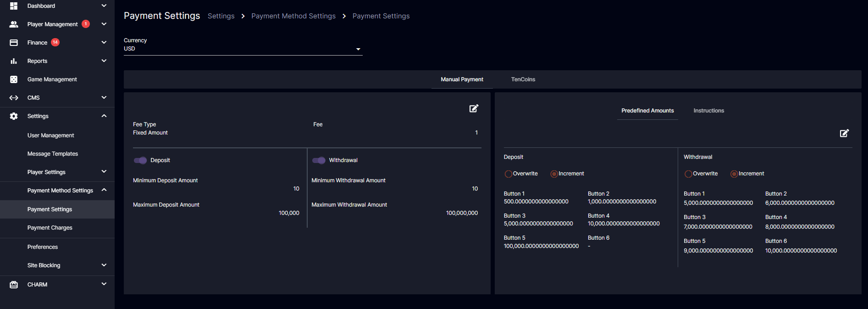Expand the Player Settings chevron
This screenshot has height=309, width=868.
(x=104, y=172)
